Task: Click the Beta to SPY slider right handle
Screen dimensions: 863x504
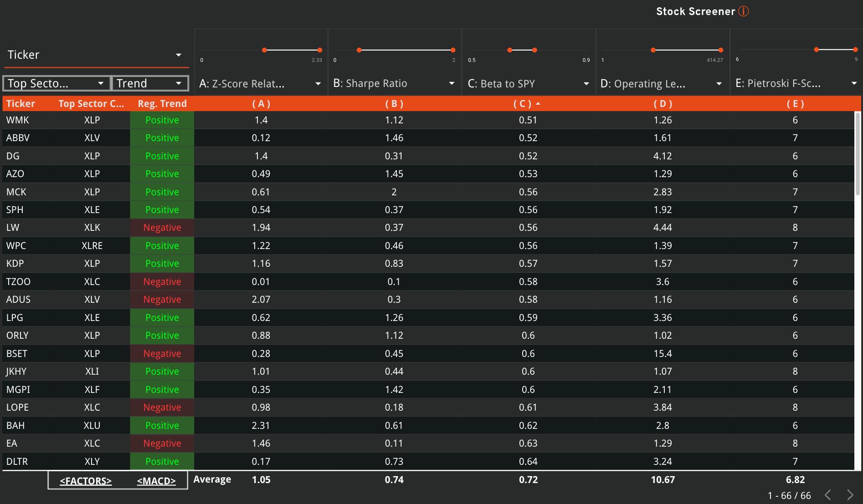Action: tap(534, 50)
